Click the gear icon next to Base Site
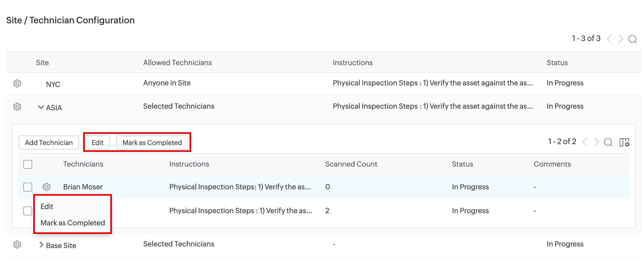Screen dimensions: 644x265 coord(17,244)
